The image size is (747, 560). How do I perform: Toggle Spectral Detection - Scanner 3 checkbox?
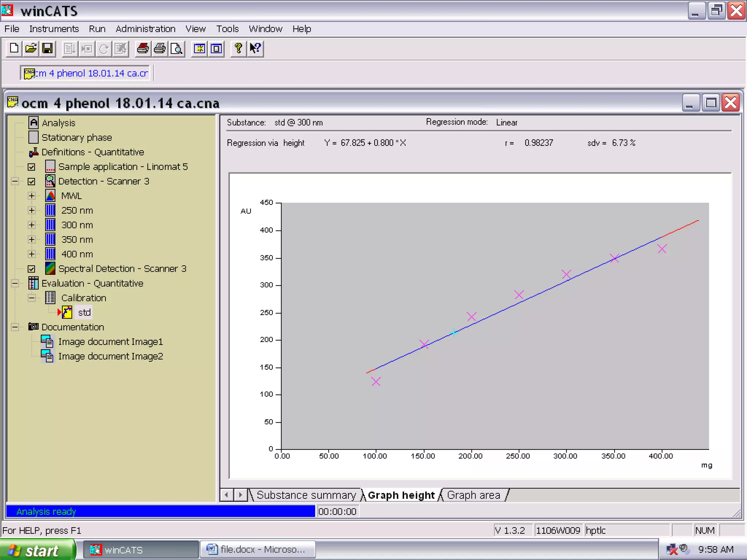coord(32,269)
